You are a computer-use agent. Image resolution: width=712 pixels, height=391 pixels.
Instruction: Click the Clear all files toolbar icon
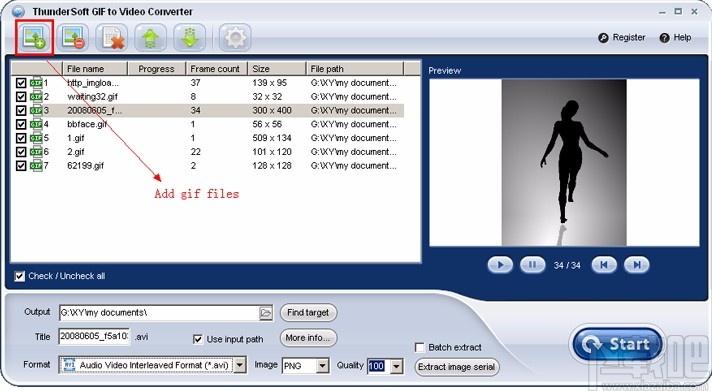(x=112, y=38)
